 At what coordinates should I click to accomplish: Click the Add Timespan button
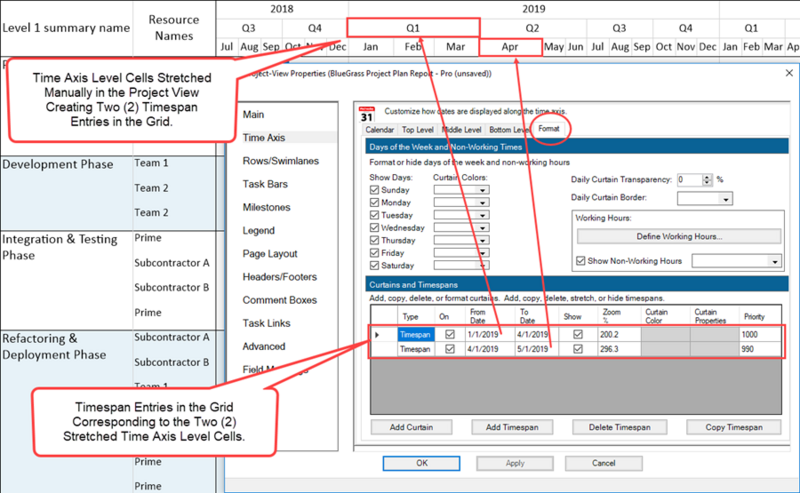coord(512,427)
